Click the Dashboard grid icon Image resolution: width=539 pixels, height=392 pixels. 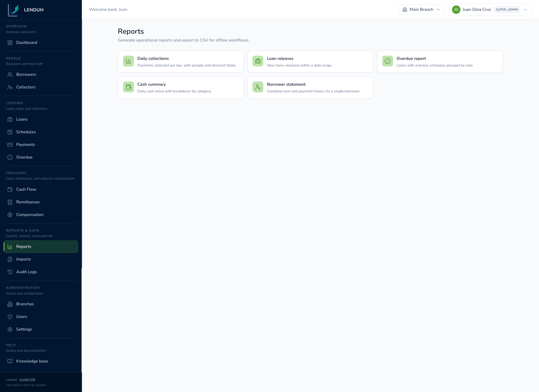pos(10,43)
